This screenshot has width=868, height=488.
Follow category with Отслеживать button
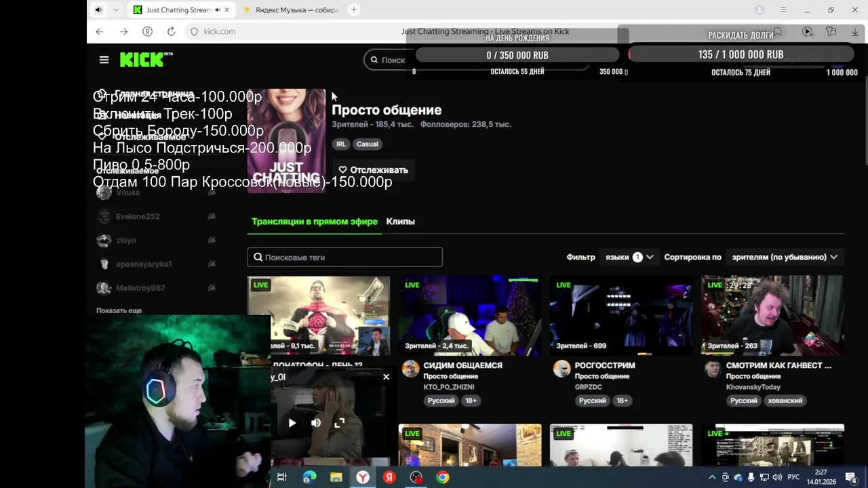click(373, 170)
